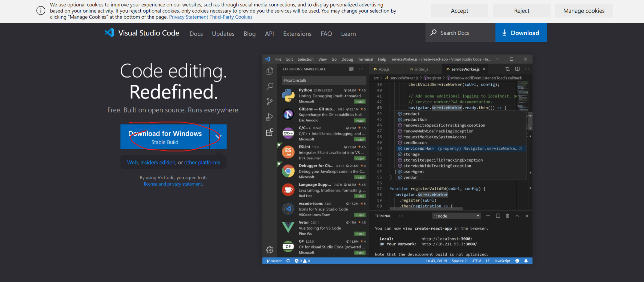The image size is (644, 282).
Task: Click the Visual Studio Code logo icon
Action: tap(109, 33)
